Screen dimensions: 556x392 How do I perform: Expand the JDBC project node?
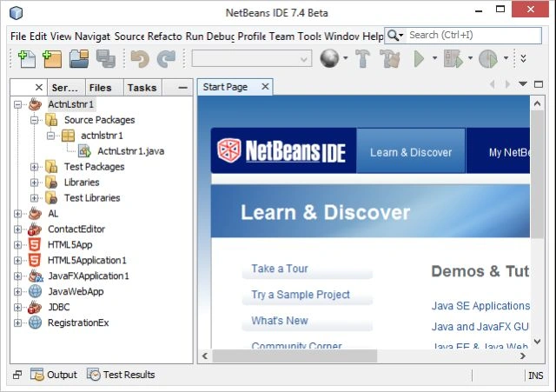(17, 307)
